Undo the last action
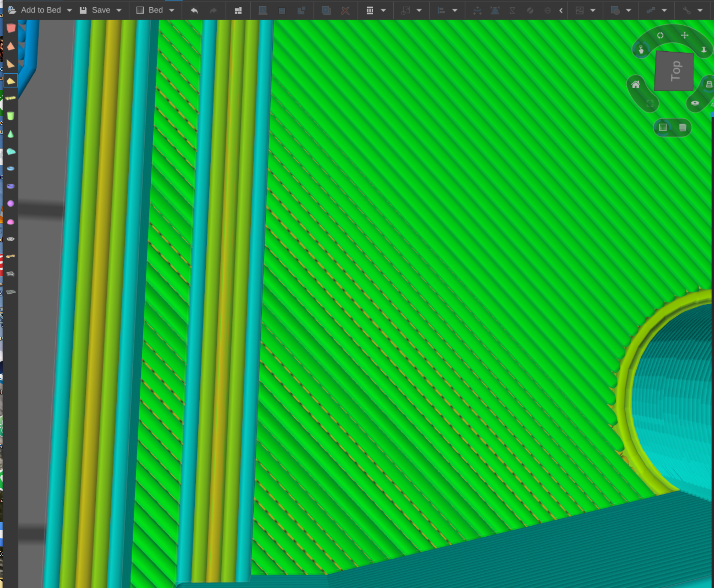This screenshot has width=714, height=588. [195, 10]
